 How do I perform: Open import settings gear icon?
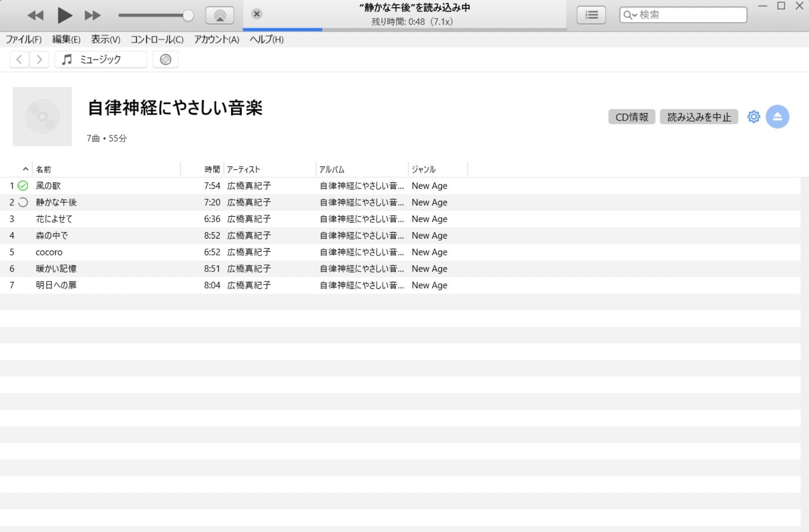click(754, 117)
